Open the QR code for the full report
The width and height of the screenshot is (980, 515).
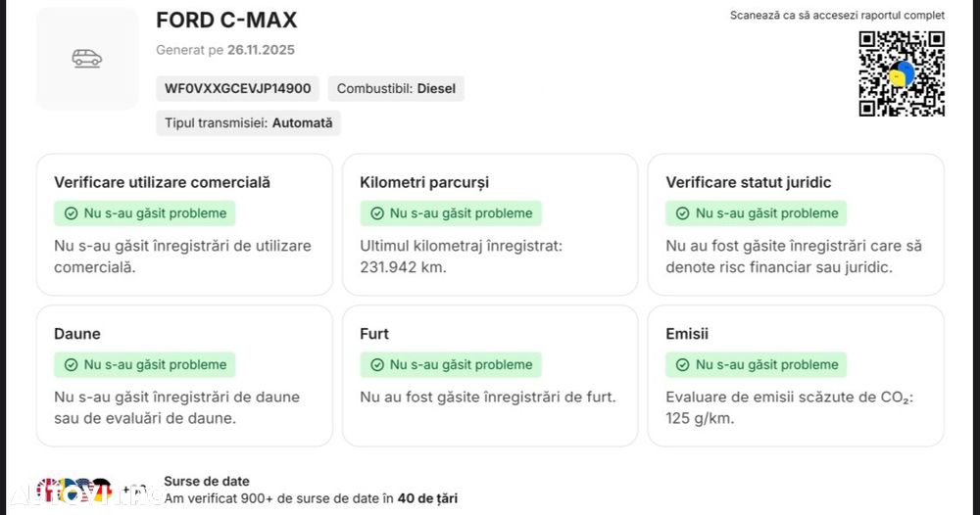tap(902, 73)
